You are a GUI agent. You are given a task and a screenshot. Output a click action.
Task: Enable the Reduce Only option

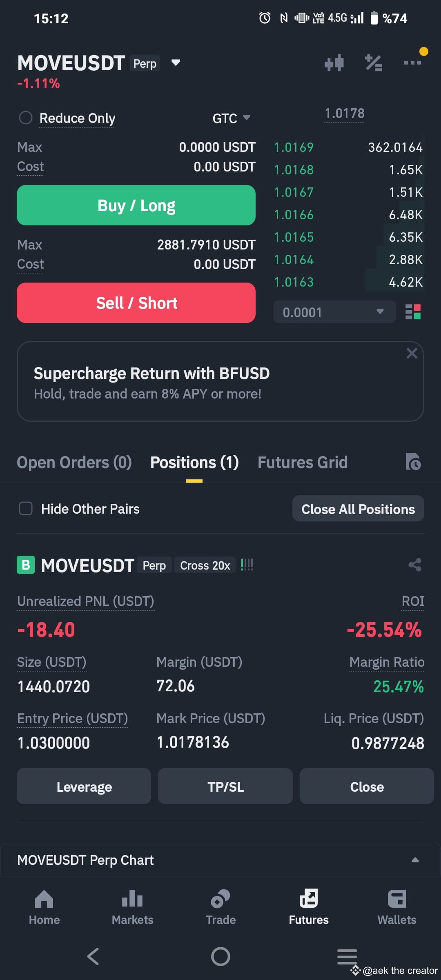coord(26,118)
